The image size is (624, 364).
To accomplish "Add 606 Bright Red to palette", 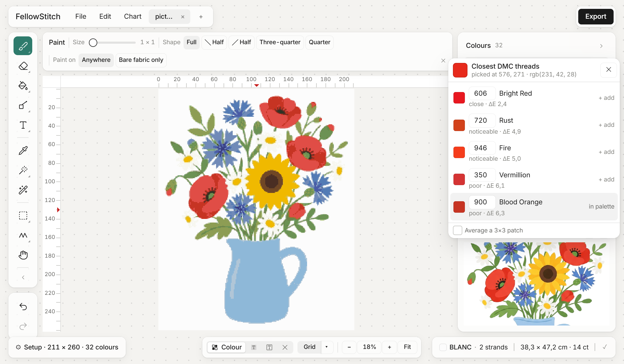I will tap(606, 98).
